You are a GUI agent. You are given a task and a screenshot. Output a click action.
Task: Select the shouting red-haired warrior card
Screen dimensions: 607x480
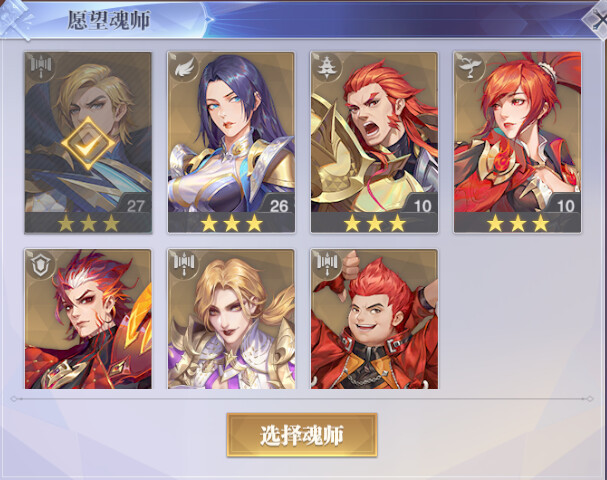point(374,142)
